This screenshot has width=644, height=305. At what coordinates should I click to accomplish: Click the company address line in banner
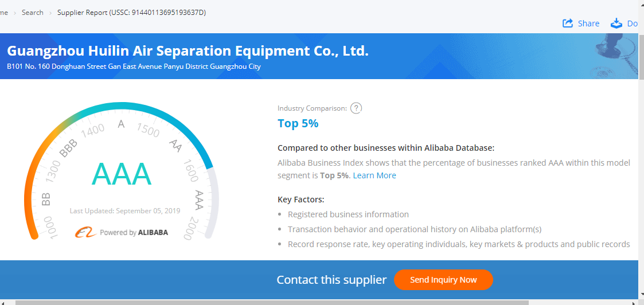click(134, 67)
